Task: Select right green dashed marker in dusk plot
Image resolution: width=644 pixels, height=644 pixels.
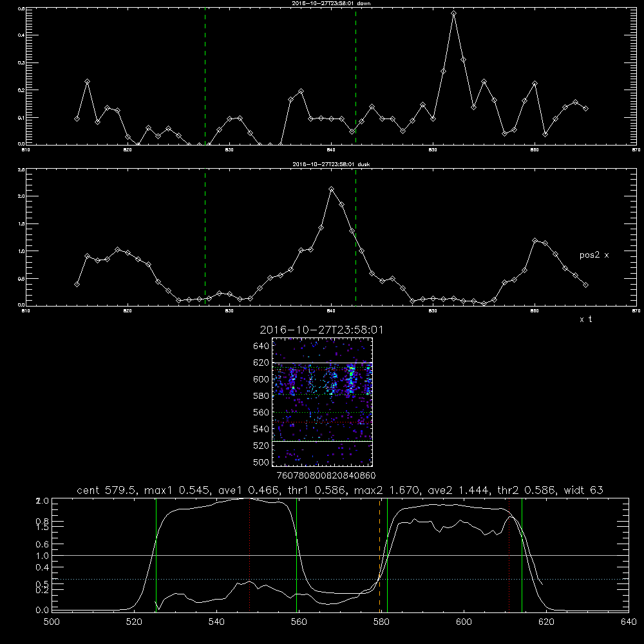Action: 355,237
